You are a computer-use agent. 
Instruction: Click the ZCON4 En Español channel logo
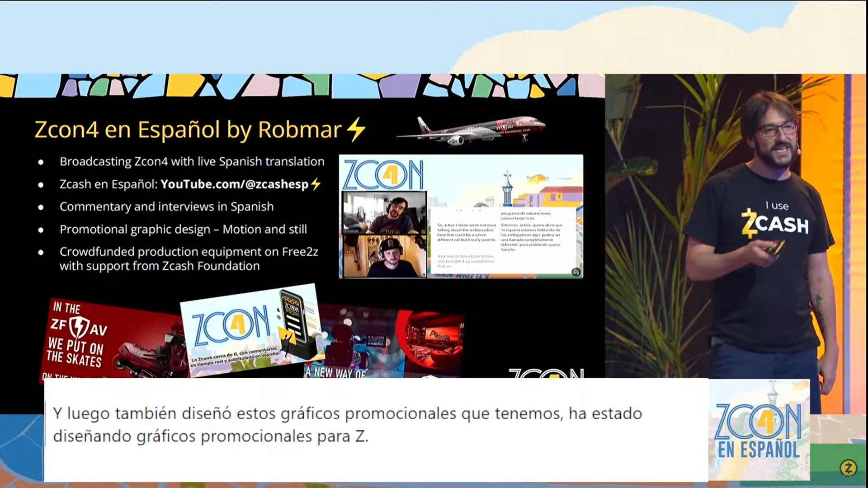coord(759,430)
